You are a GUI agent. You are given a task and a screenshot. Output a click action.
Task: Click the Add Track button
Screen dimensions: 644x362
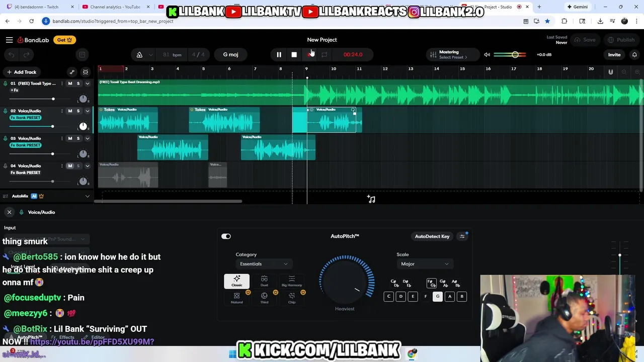pyautogui.click(x=22, y=72)
